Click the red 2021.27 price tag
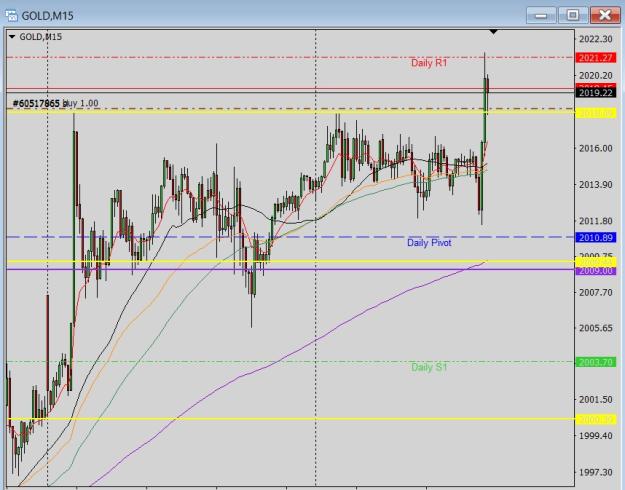This screenshot has height=490, width=625. click(596, 58)
